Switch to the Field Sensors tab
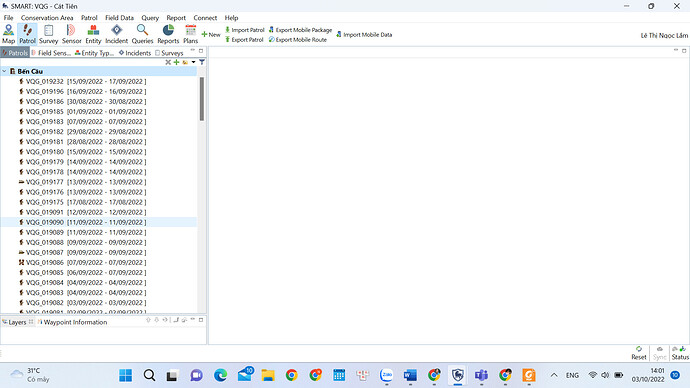Viewport: 690px width, 388px height. coord(51,53)
